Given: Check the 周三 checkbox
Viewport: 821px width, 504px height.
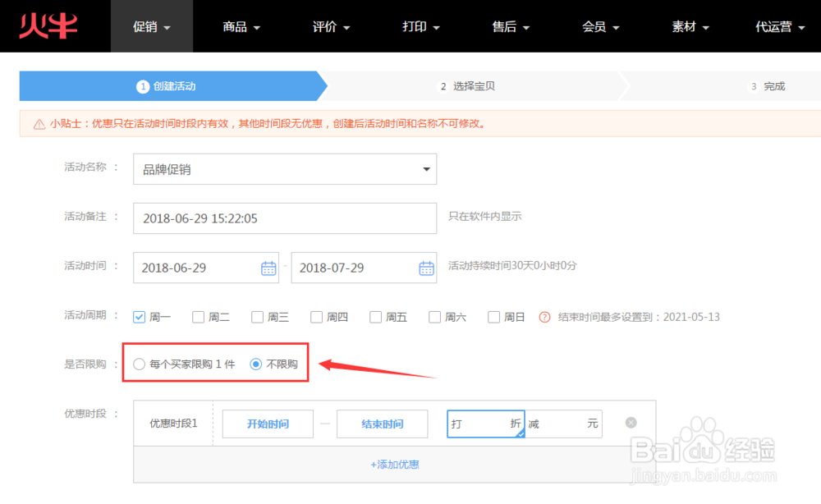Looking at the screenshot, I should tap(257, 317).
